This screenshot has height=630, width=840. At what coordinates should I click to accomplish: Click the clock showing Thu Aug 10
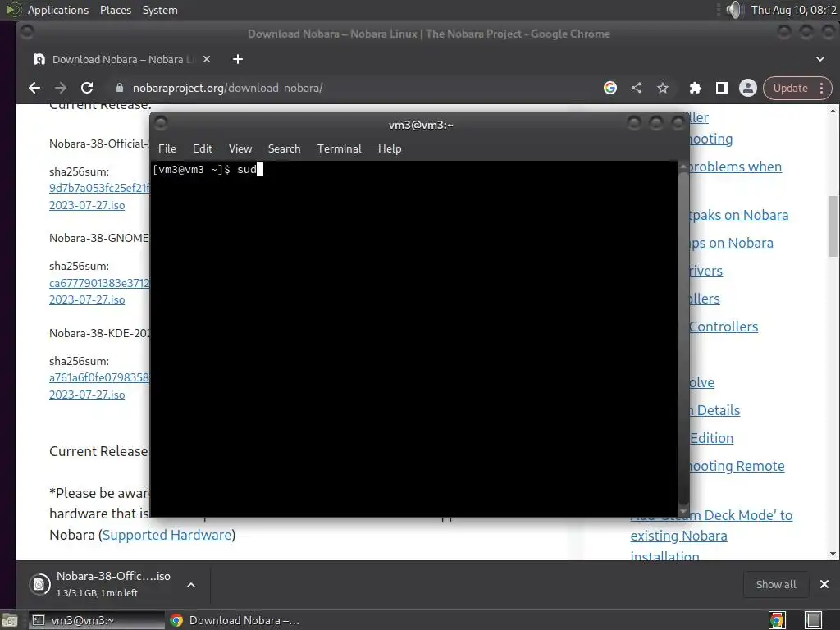793,10
